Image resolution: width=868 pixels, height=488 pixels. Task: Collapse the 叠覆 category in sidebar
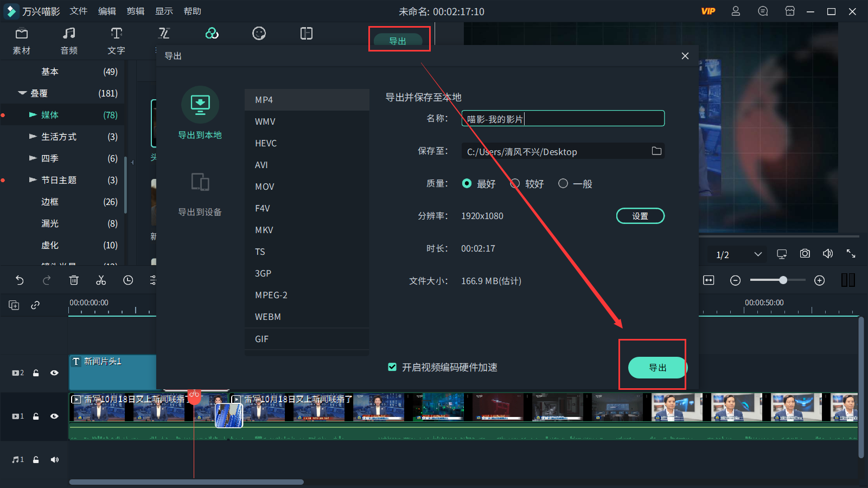tap(22, 93)
